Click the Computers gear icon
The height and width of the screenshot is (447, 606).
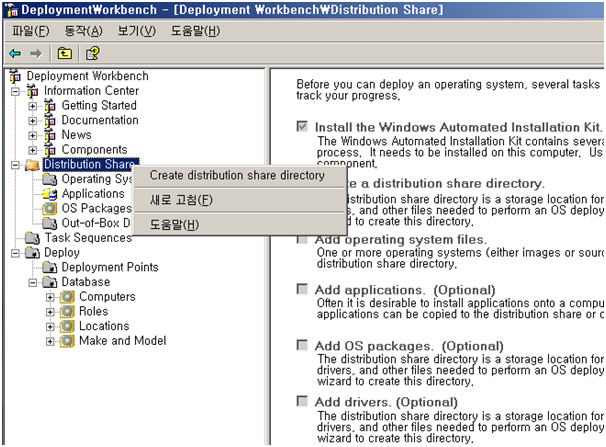click(67, 297)
